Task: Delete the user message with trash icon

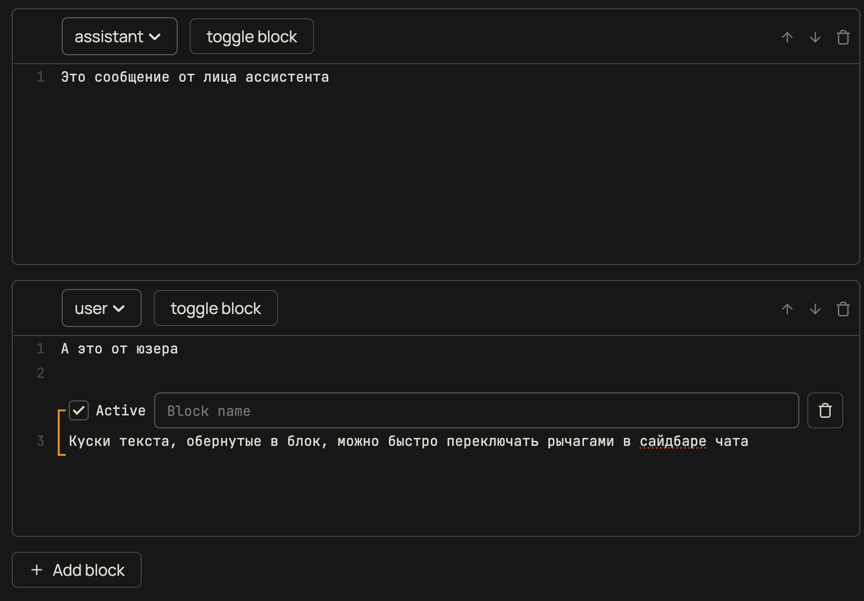Action: coord(843,309)
